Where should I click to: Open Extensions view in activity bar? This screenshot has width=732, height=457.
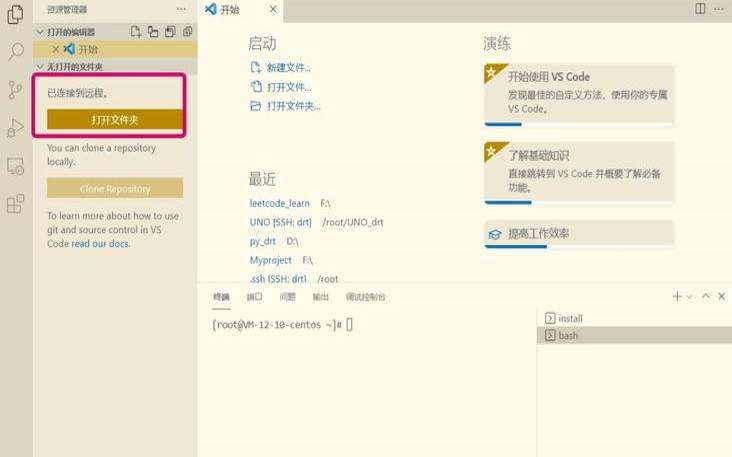coord(15,204)
